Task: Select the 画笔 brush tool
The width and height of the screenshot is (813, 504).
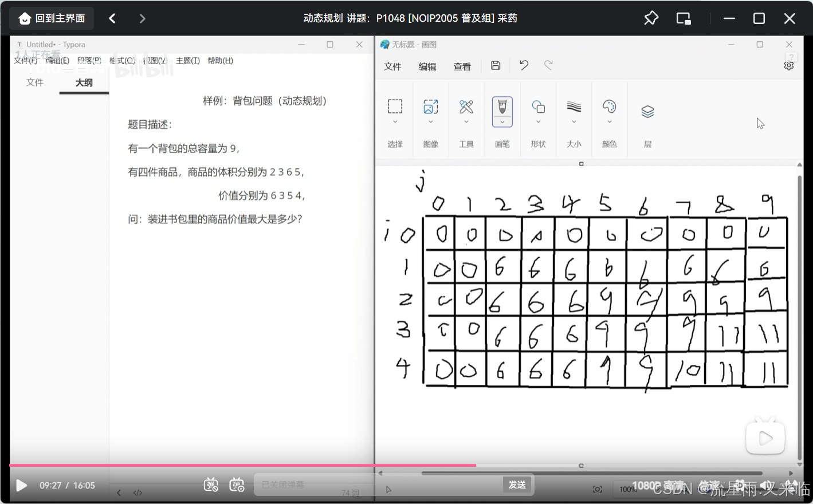Action: click(x=502, y=107)
